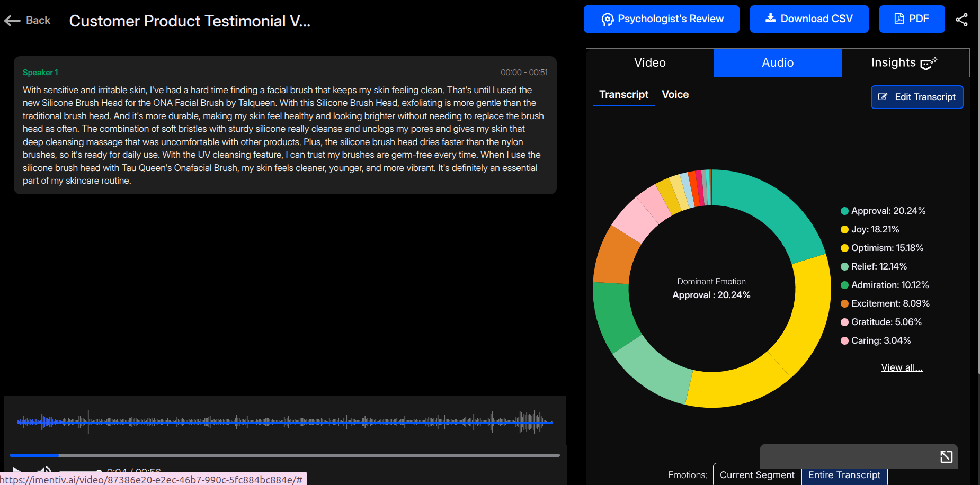Switch to the Voice sub-tab
The width and height of the screenshot is (980, 485).
675,95
